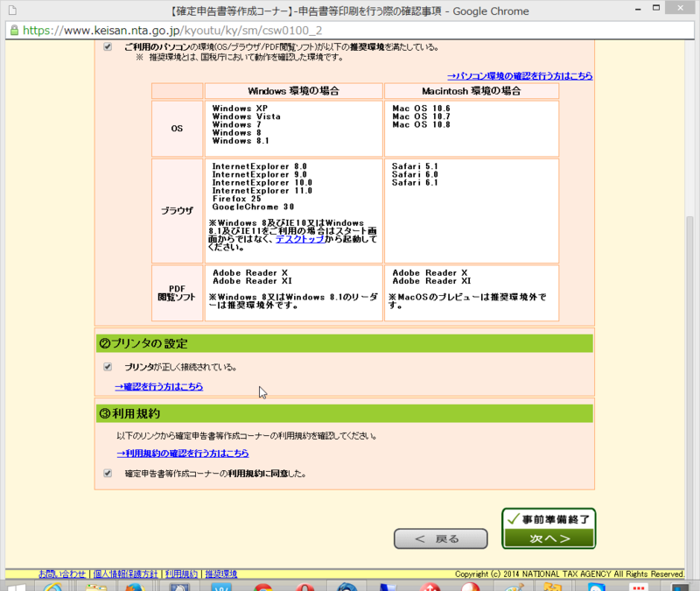Viewport: 700px width, 591px height.
Task: Open the →利用規約の確認を行う方はこちら link
Action: pyautogui.click(x=183, y=453)
